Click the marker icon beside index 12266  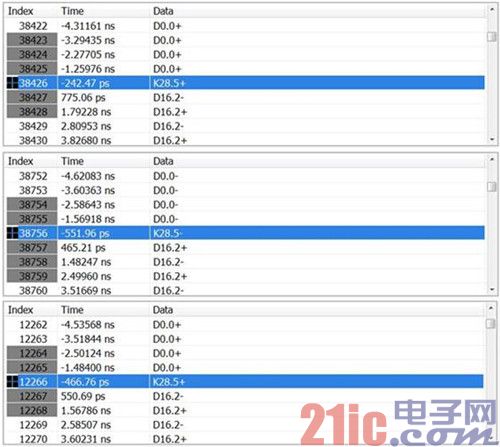point(12,382)
